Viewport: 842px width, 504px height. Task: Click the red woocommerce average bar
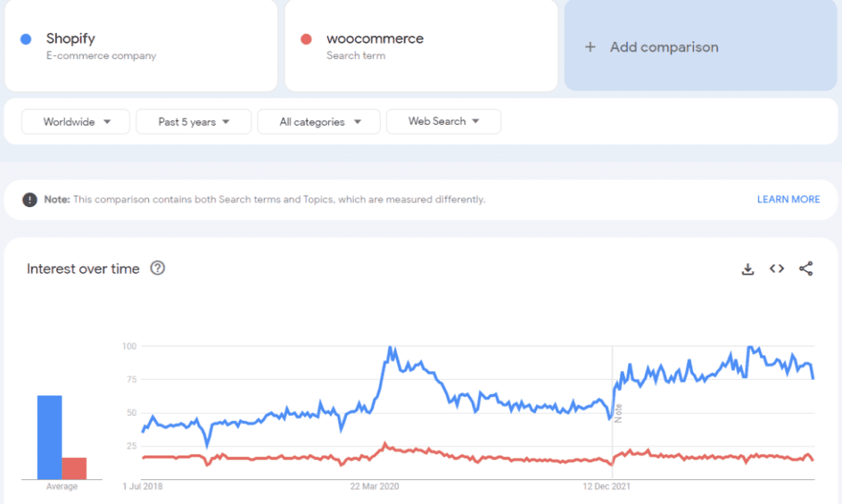[x=74, y=468]
